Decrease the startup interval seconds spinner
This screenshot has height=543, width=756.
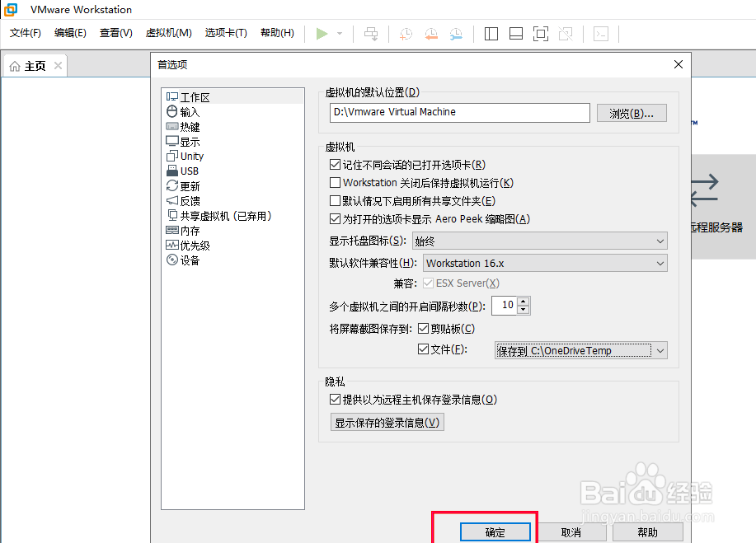(524, 310)
